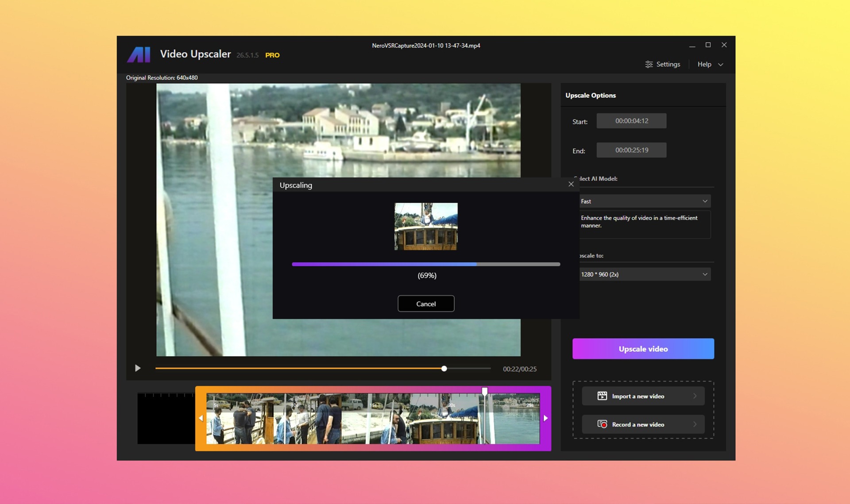Image resolution: width=850 pixels, height=504 pixels.
Task: Click Record a new video icon
Action: point(602,424)
